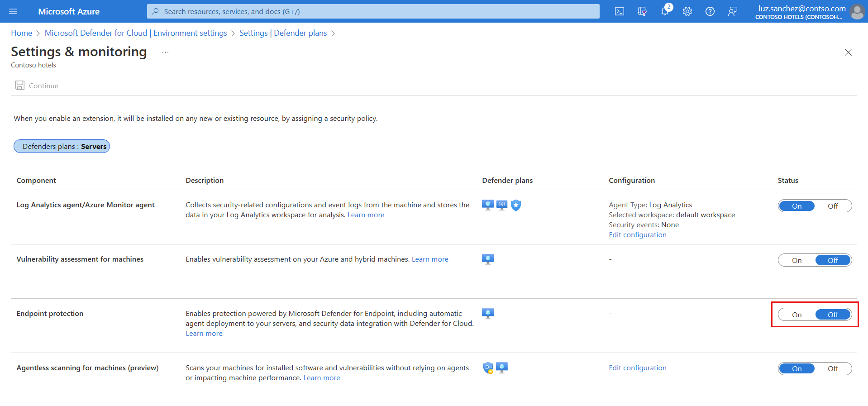Click the Continue button
Screen dimensions: 868x406
click(37, 86)
